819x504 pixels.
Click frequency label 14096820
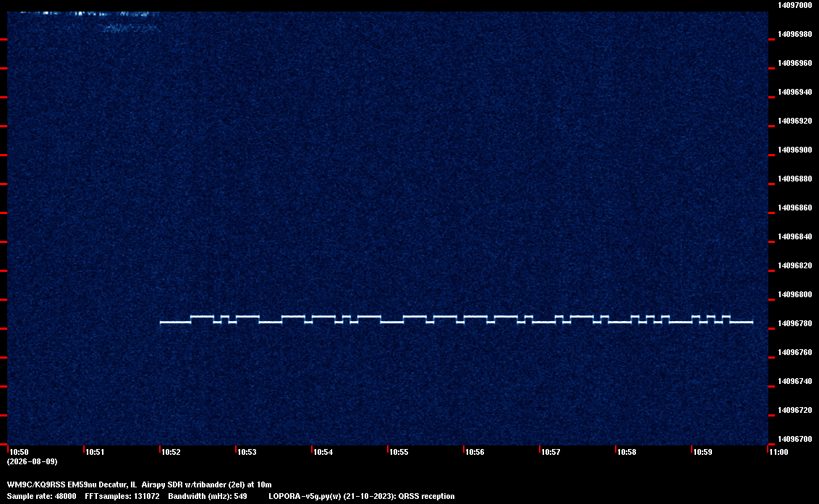coord(795,265)
